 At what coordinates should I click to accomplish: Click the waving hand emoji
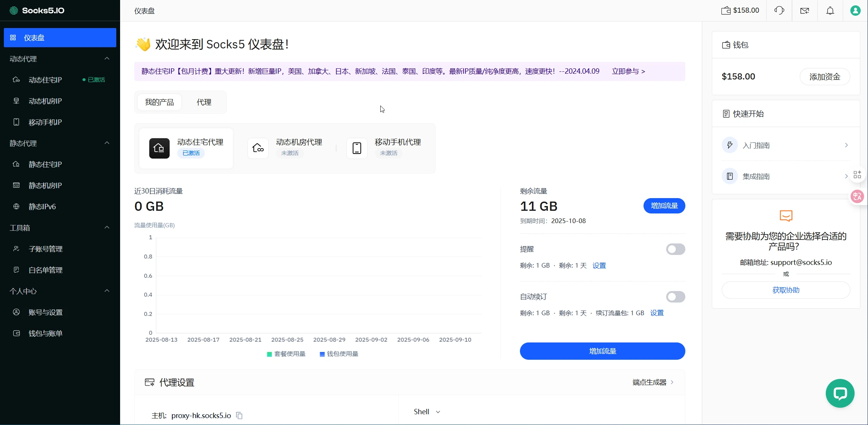[x=143, y=44]
